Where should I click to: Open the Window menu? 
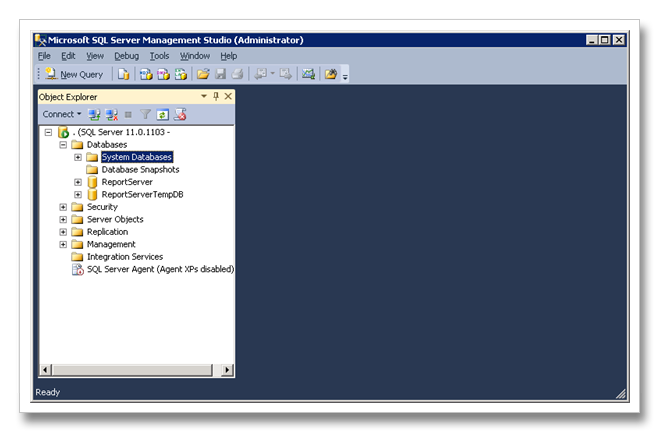(195, 56)
